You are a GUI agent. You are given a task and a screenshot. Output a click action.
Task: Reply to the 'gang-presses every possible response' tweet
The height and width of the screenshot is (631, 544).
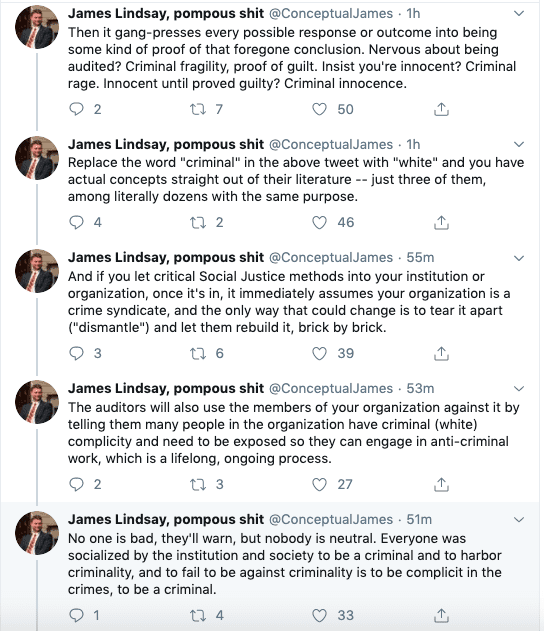(76, 109)
